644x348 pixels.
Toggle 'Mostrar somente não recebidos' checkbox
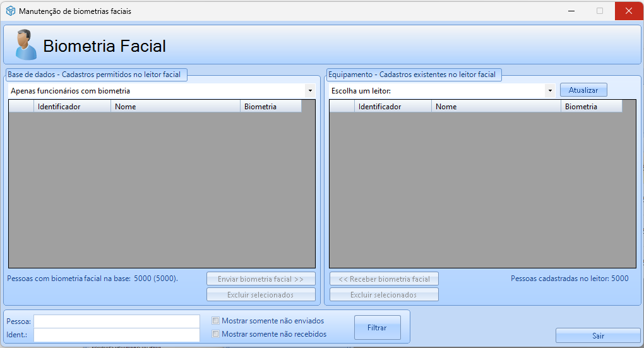(x=216, y=334)
